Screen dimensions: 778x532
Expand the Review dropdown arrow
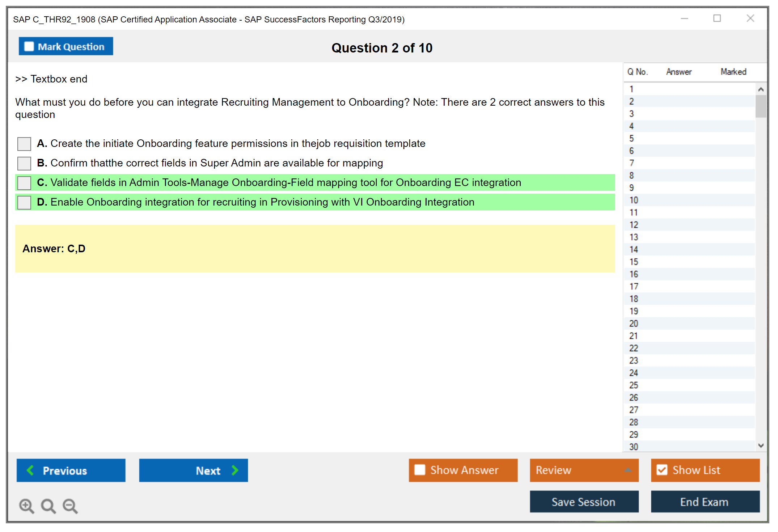[x=628, y=470]
